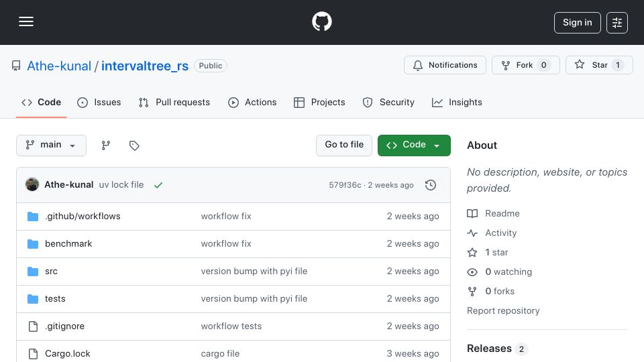Click the Activity pulse icon
Screen dimensions: 644x362
point(472,233)
